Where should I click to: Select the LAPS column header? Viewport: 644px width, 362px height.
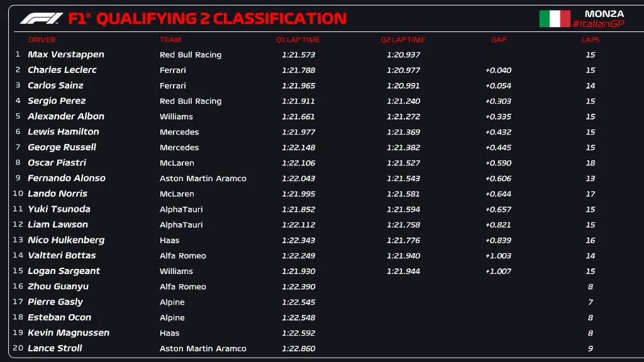[x=591, y=40]
